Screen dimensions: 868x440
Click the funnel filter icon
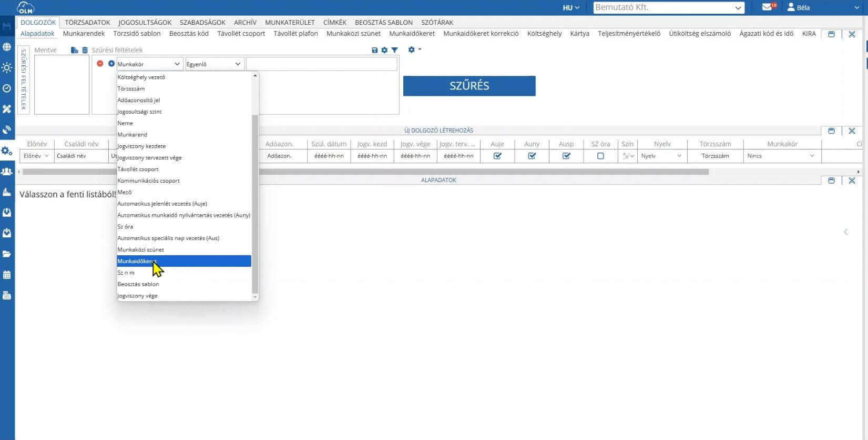(x=395, y=50)
